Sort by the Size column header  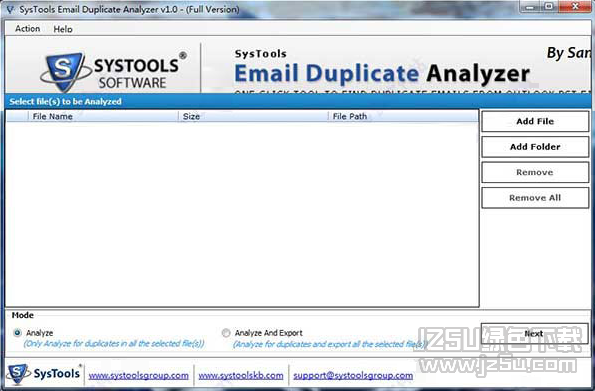click(253, 116)
